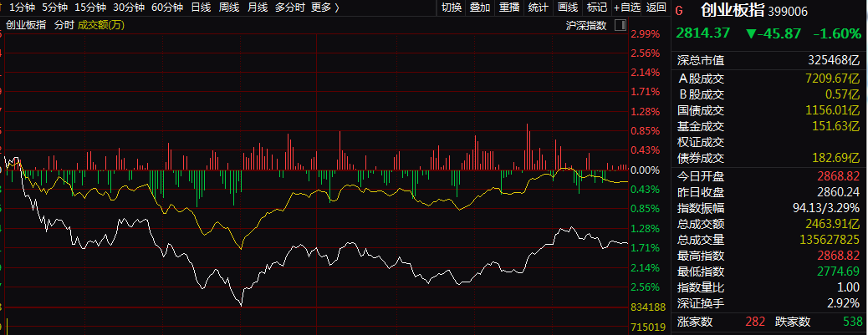The width and height of the screenshot is (868, 335).
Task: Add to watchlist with +自选
Action: click(627, 8)
